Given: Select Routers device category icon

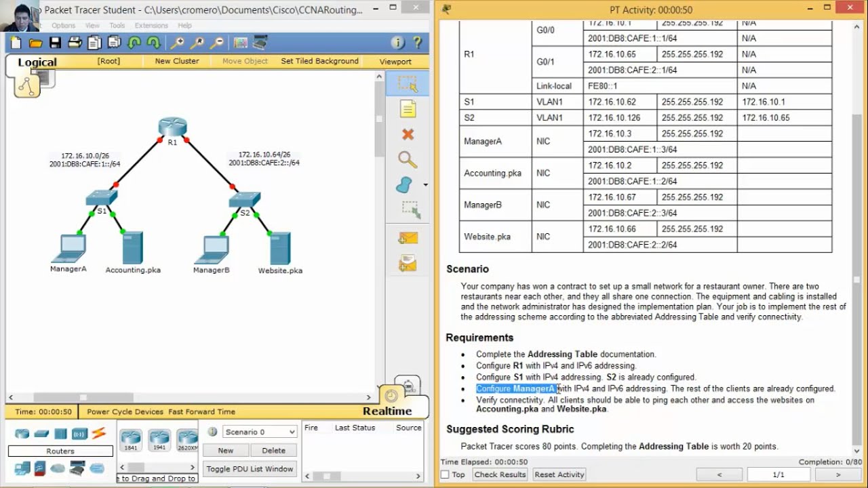Looking at the screenshot, I should (22, 434).
